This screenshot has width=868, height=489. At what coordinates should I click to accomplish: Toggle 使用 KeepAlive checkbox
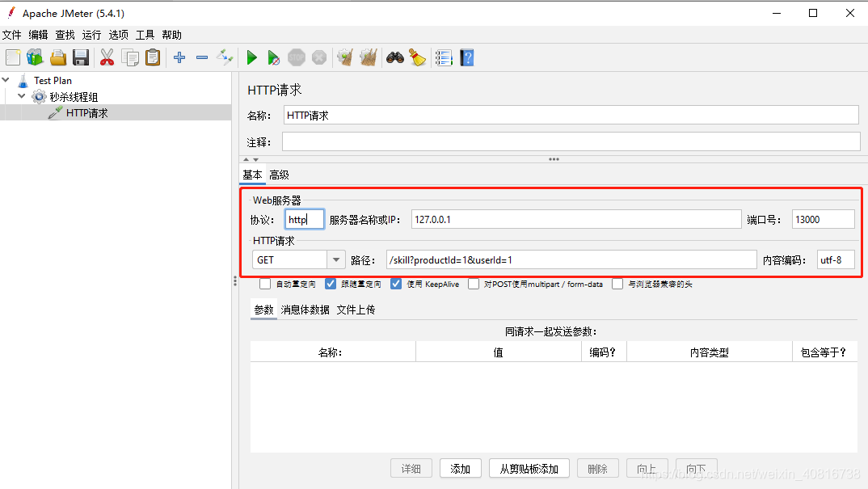[x=396, y=284]
